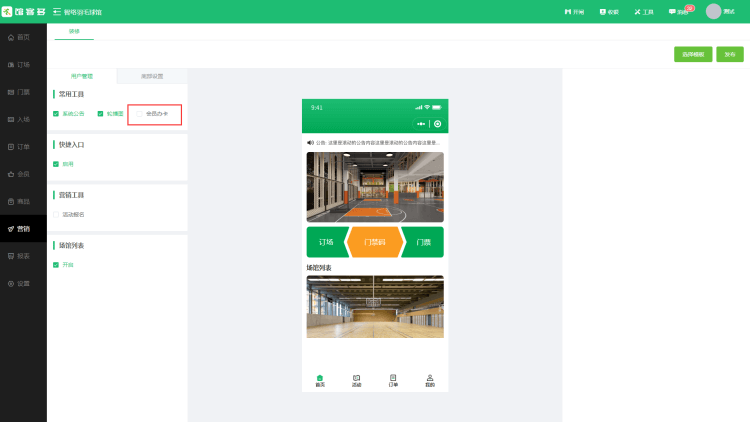Open 消息 notifications with red badge
The width and height of the screenshot is (750, 422).
click(x=679, y=12)
